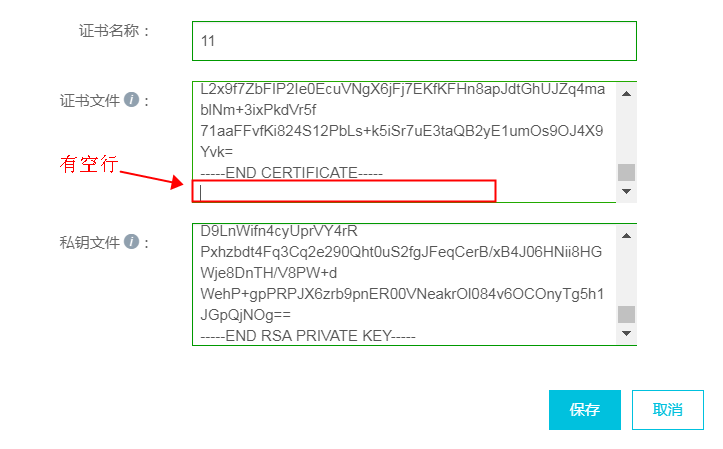Click down arrow of certificate file scrollbar
This screenshot has width=723, height=449.
point(626,191)
